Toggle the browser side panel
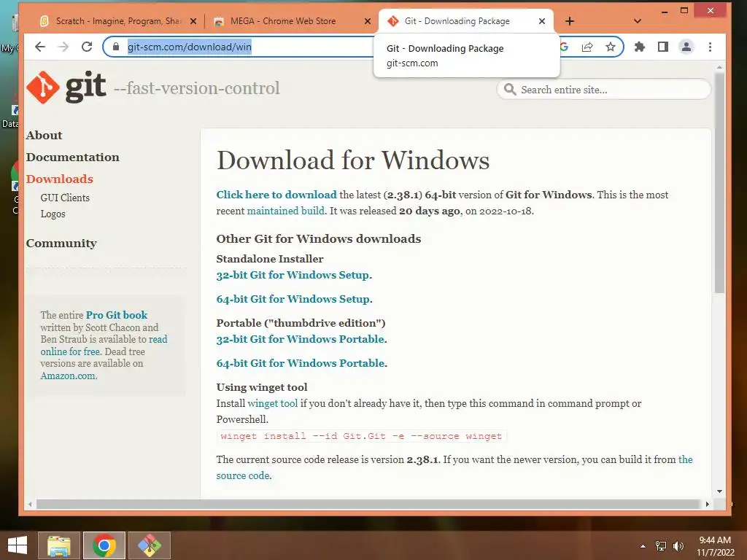Viewport: 747px width, 560px height. pos(662,47)
